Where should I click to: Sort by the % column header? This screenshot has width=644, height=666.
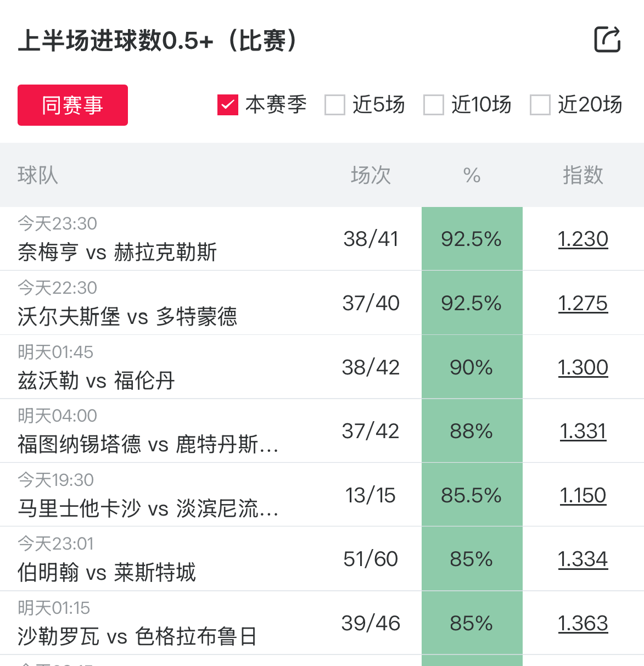point(472,175)
